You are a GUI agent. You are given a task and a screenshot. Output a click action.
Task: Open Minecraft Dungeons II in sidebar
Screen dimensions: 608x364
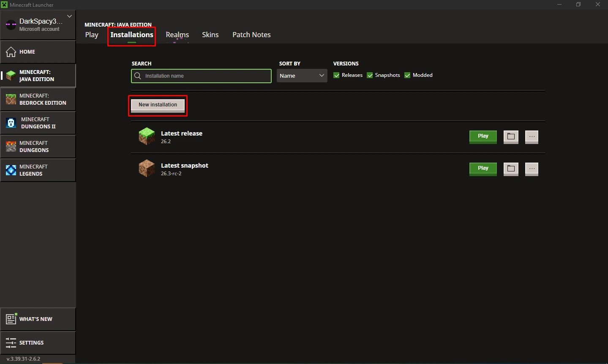click(38, 123)
